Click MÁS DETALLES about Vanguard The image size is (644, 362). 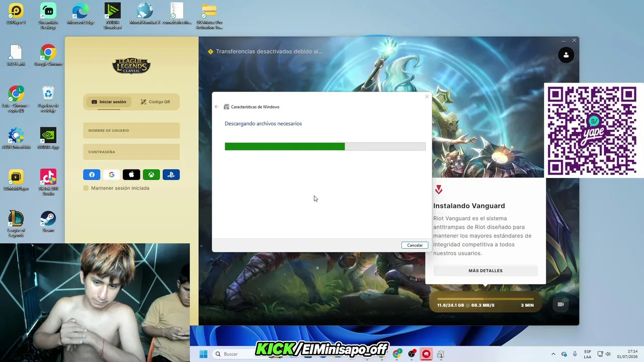pyautogui.click(x=486, y=270)
